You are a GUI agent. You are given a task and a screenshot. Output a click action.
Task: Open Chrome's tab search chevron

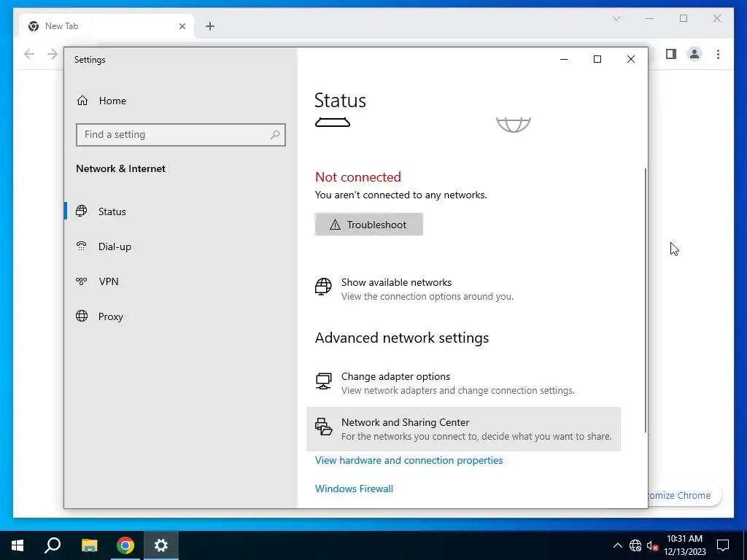coord(616,18)
